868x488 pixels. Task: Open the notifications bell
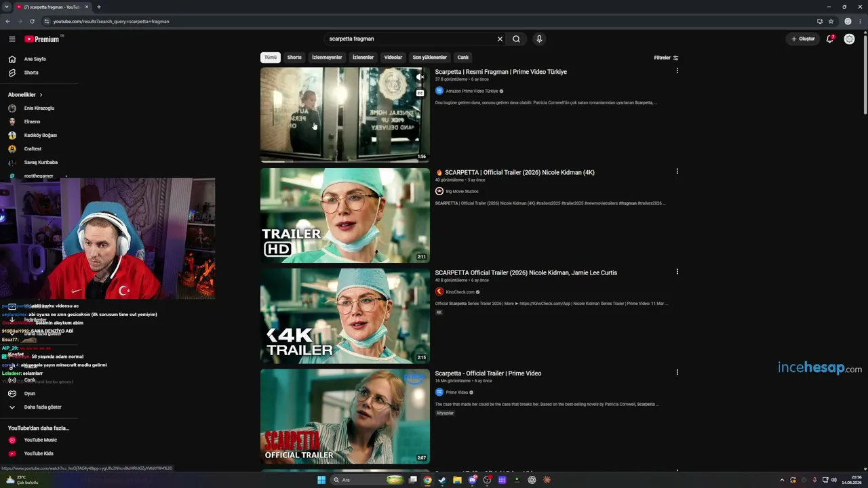click(829, 39)
